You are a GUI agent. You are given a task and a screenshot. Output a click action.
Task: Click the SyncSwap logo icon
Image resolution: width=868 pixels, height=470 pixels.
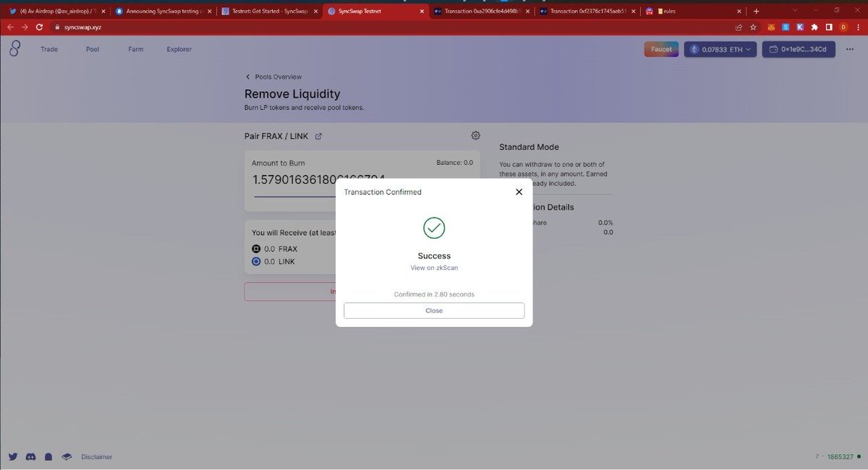pyautogui.click(x=14, y=49)
